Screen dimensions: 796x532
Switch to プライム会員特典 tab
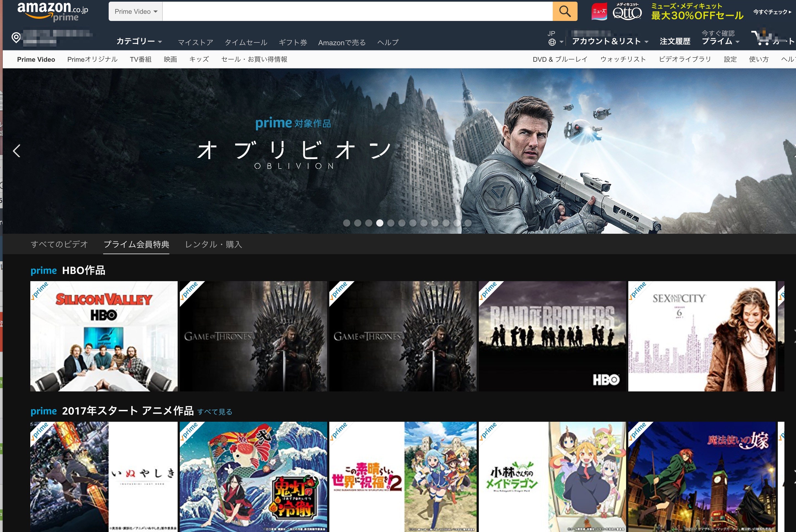point(137,244)
